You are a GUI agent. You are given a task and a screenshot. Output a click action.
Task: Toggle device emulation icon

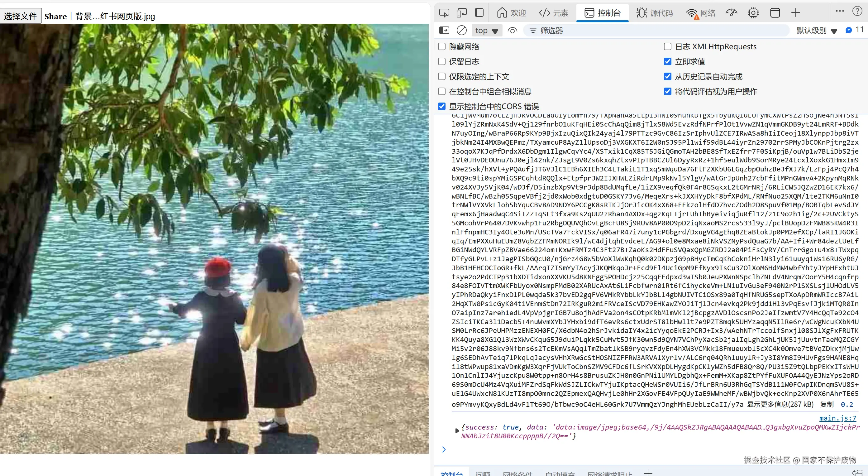pos(461,13)
